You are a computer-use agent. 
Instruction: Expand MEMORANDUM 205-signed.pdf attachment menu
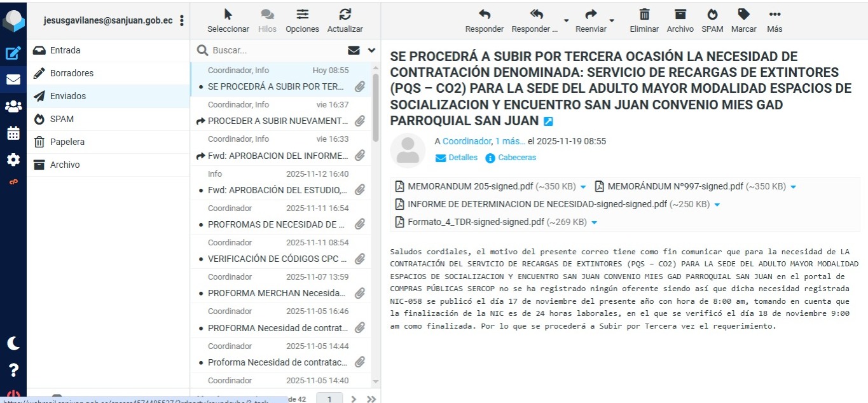583,187
